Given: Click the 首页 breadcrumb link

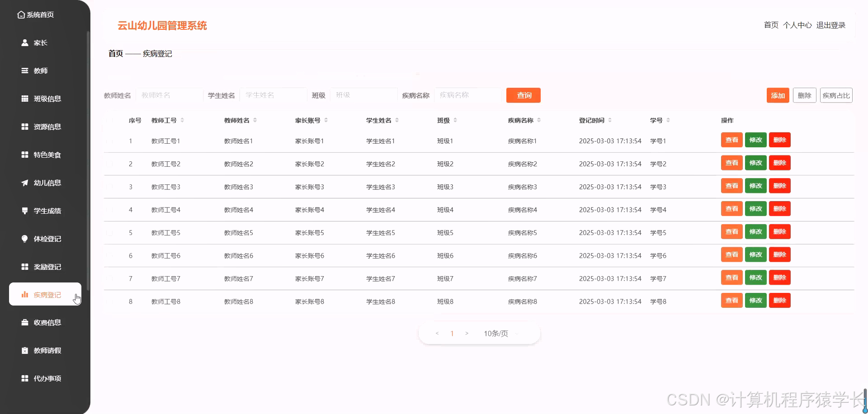Looking at the screenshot, I should (x=116, y=54).
